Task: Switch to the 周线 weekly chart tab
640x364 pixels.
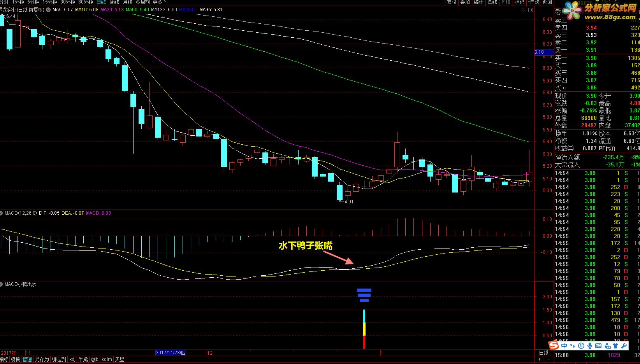Action: [x=114, y=2]
